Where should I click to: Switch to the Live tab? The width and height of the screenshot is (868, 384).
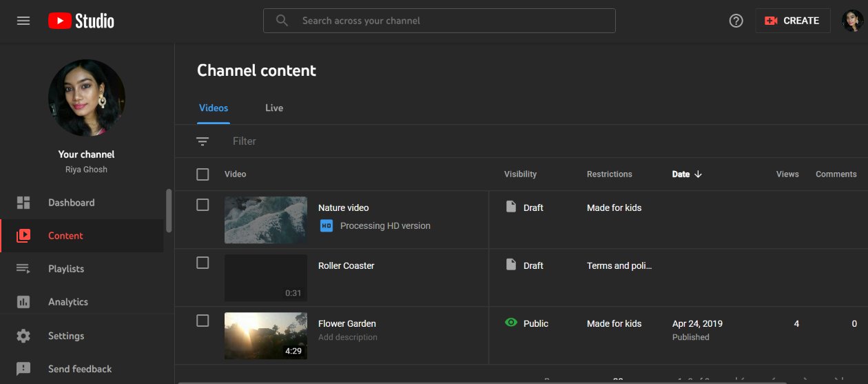tap(274, 108)
